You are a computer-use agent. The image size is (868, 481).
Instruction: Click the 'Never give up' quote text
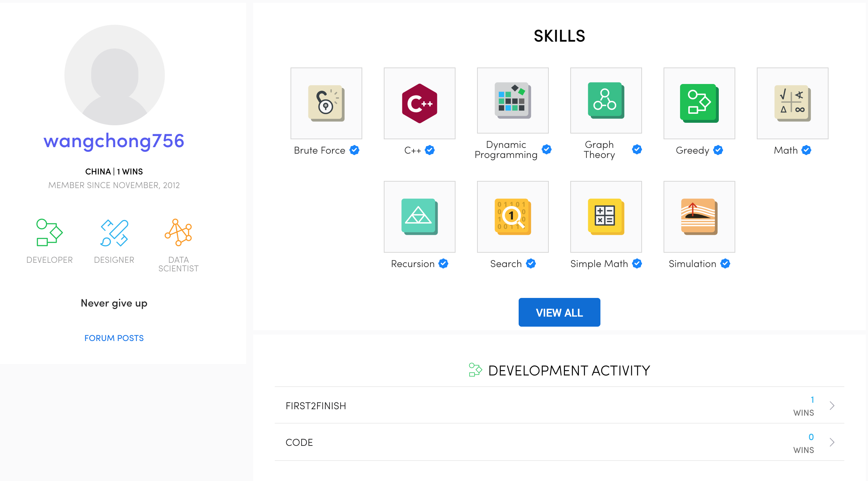click(114, 304)
